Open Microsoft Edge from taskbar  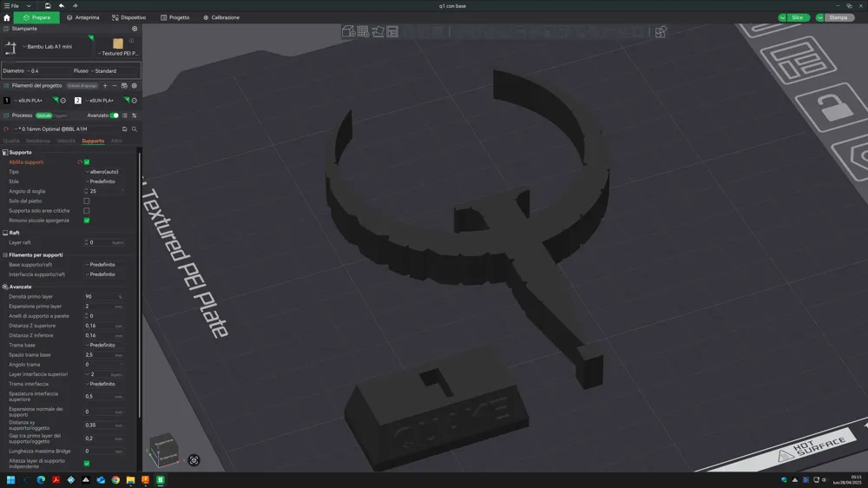click(x=41, y=479)
